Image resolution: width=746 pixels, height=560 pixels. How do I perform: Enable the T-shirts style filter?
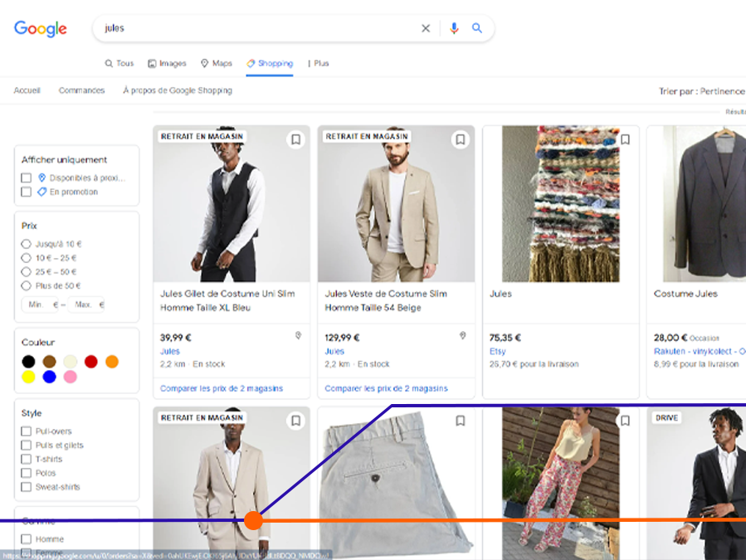[27, 459]
